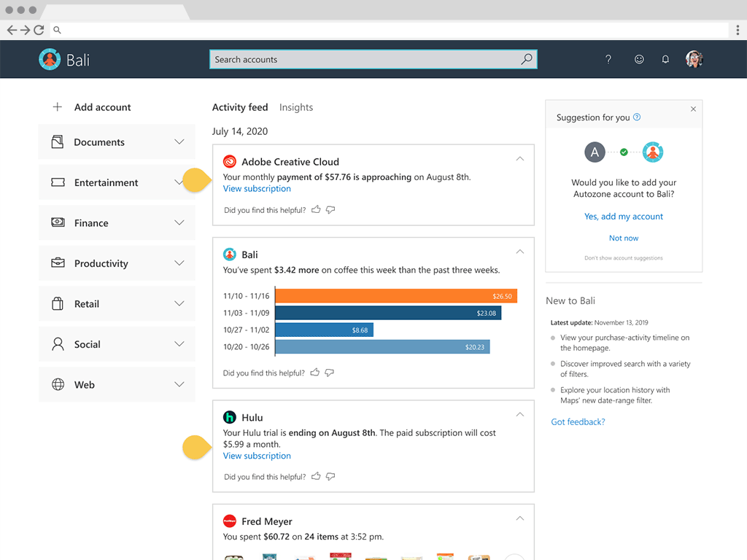747x560 pixels.
Task: Click Don't show account suggestions
Action: click(624, 257)
